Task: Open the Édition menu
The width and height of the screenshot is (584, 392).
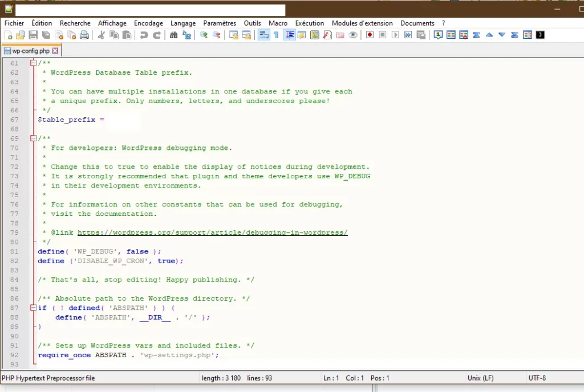Action: [42, 23]
